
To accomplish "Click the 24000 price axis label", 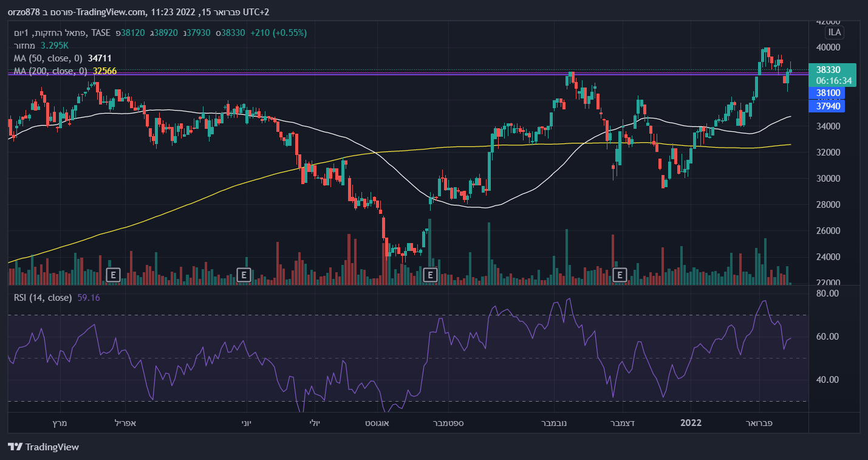I will (828, 257).
